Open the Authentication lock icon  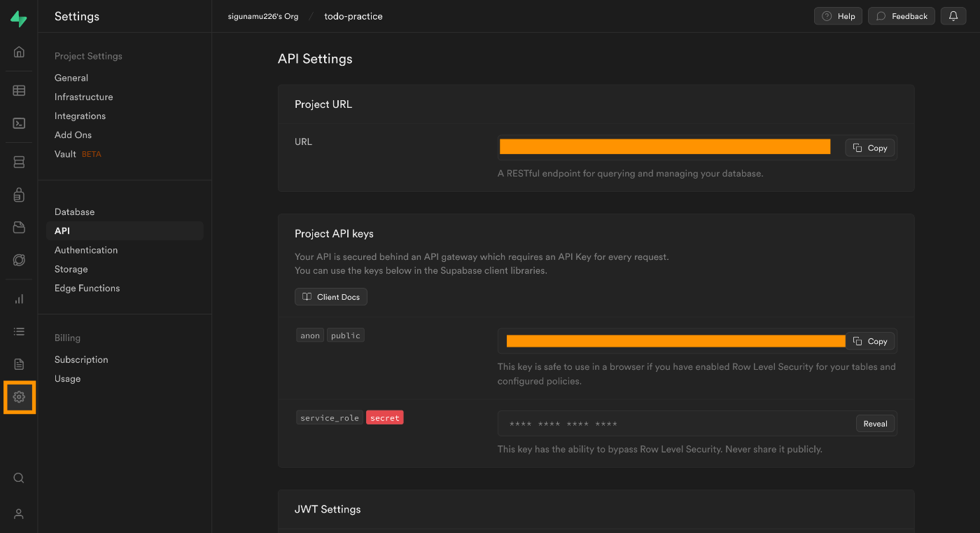19,195
